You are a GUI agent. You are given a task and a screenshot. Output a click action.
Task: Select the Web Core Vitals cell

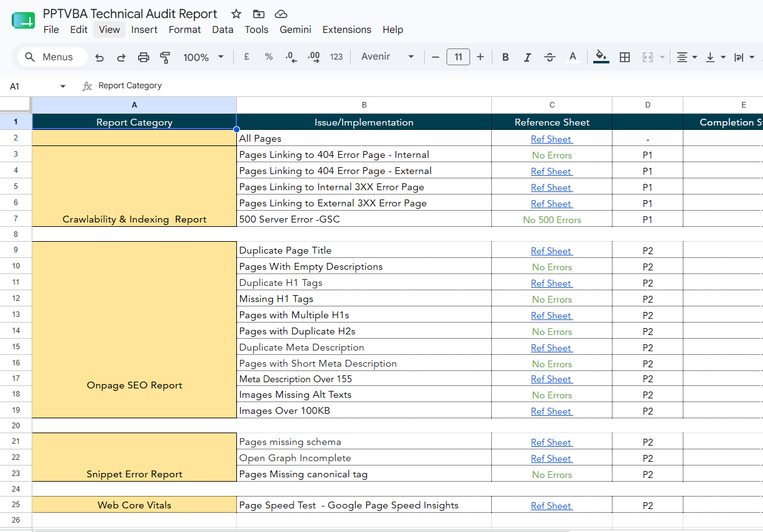click(134, 505)
